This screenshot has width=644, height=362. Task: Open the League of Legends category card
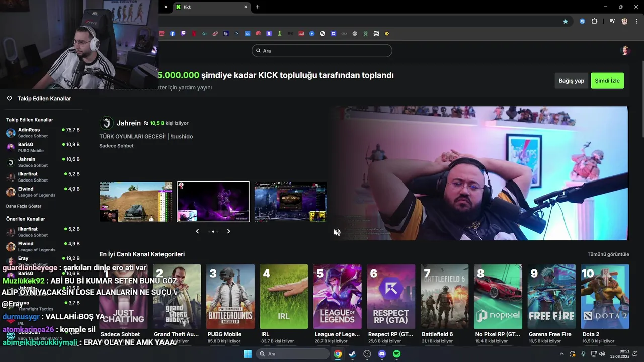tap(338, 297)
